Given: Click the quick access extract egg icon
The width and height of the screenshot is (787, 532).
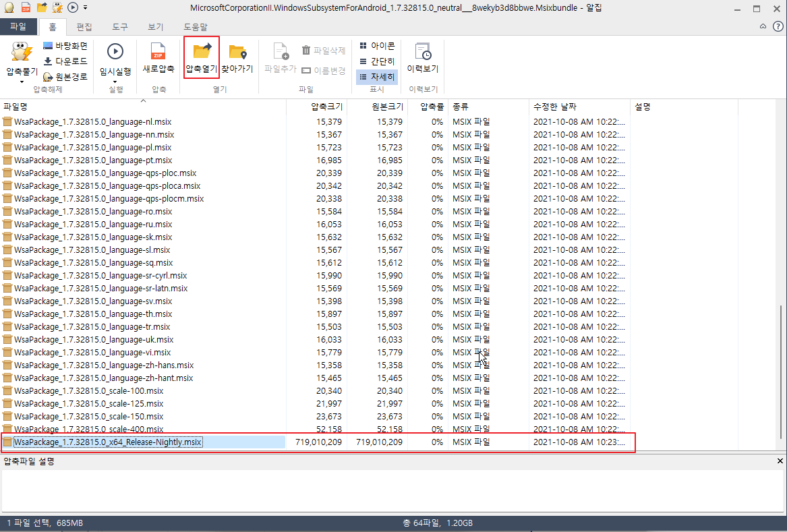Looking at the screenshot, I should [x=58, y=7].
